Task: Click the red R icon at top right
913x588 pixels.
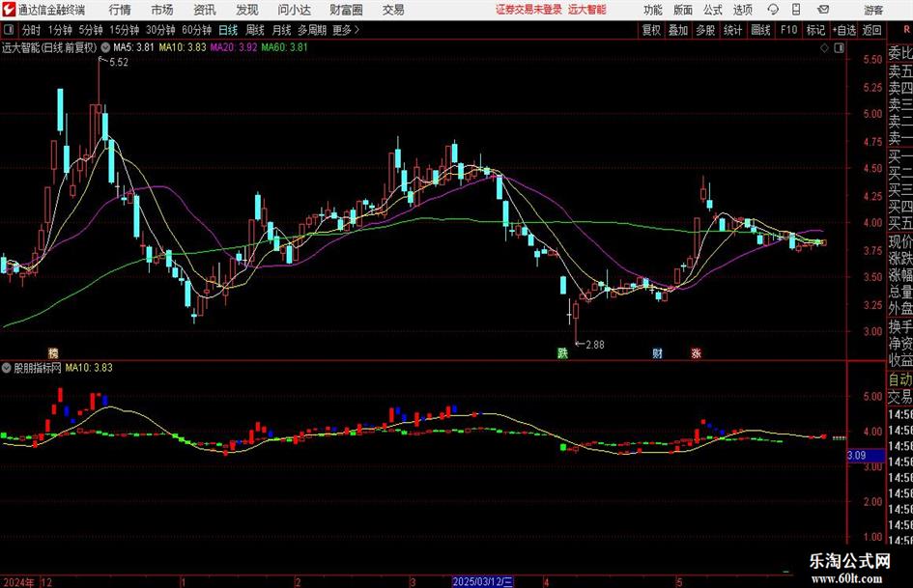Action: [906, 30]
